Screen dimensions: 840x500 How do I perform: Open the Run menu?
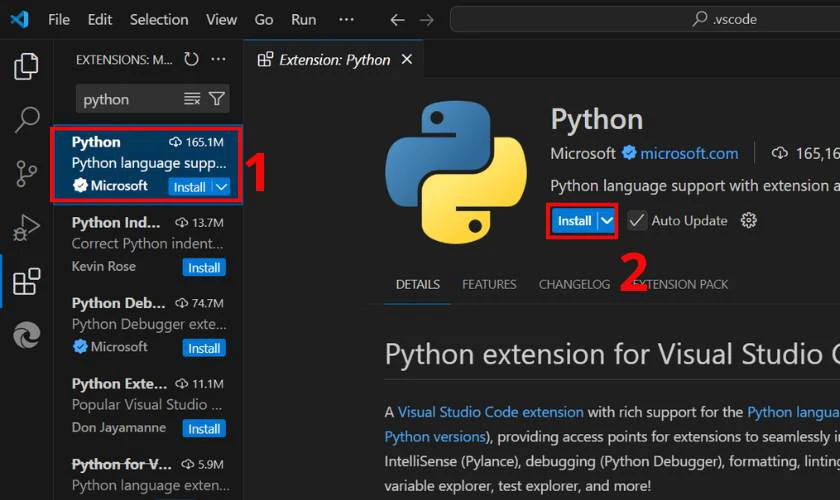tap(303, 19)
